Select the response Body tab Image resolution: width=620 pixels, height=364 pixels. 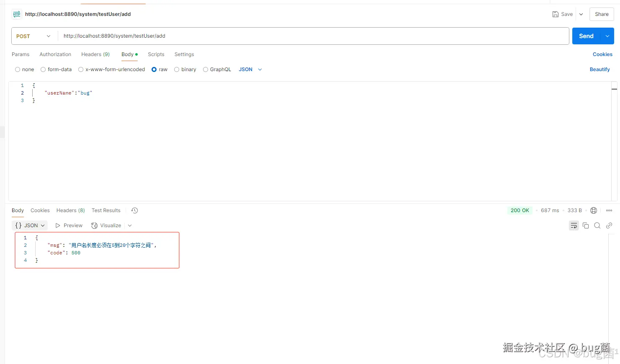tap(18, 210)
